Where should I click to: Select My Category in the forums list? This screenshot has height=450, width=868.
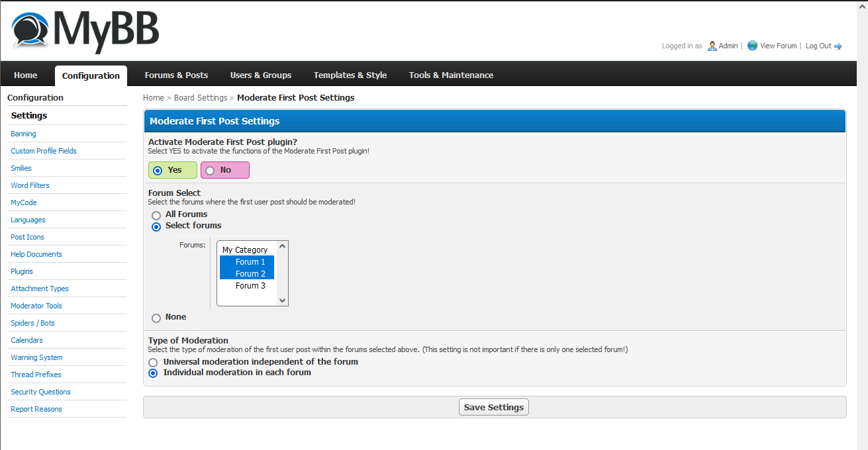[245, 250]
